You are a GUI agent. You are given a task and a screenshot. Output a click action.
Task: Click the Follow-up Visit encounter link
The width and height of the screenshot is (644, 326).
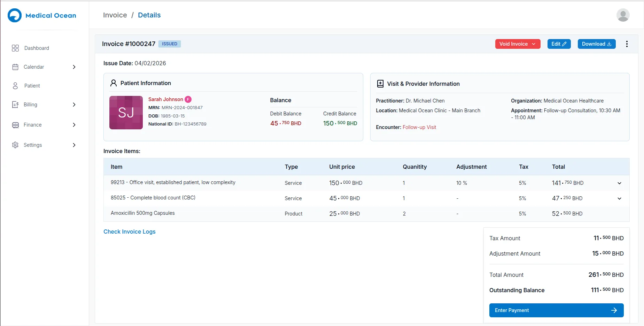[x=419, y=127]
